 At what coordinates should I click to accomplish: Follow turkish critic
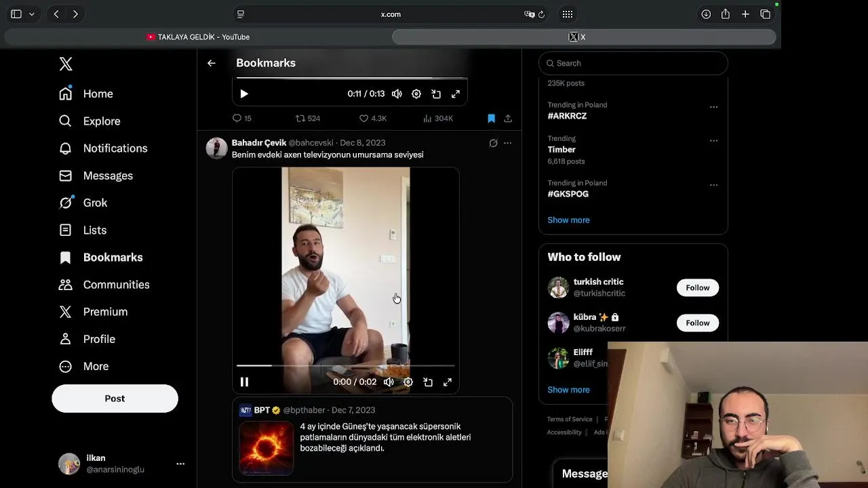(697, 287)
